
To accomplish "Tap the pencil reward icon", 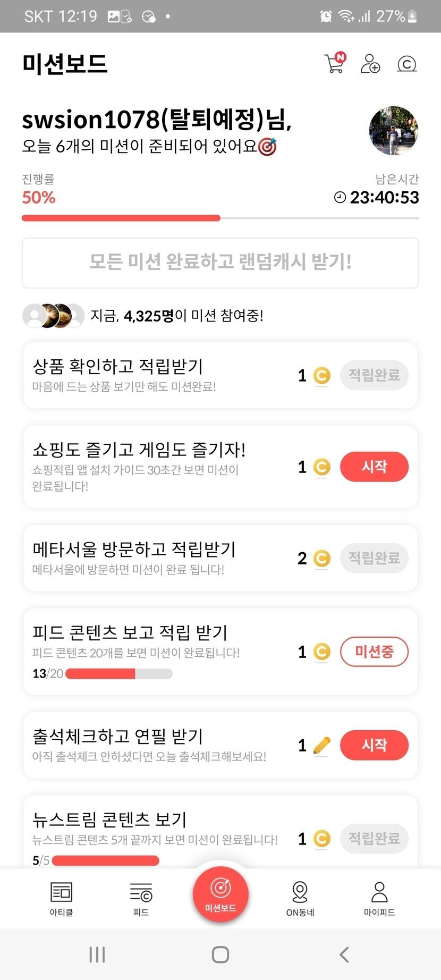I will (321, 746).
